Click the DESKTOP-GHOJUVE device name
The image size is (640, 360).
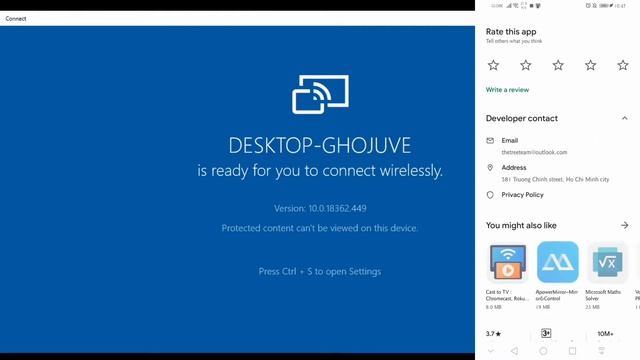[320, 146]
